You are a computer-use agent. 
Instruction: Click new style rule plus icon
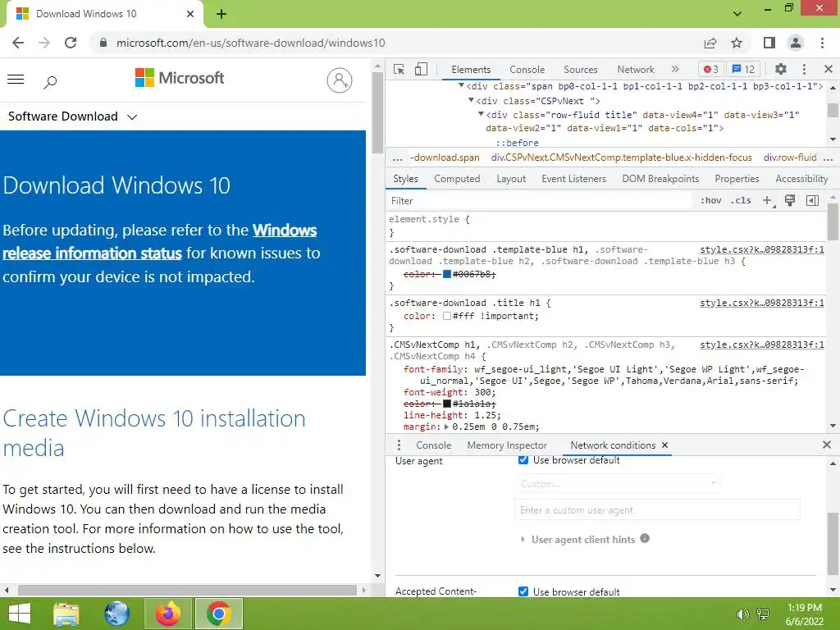[x=768, y=200]
